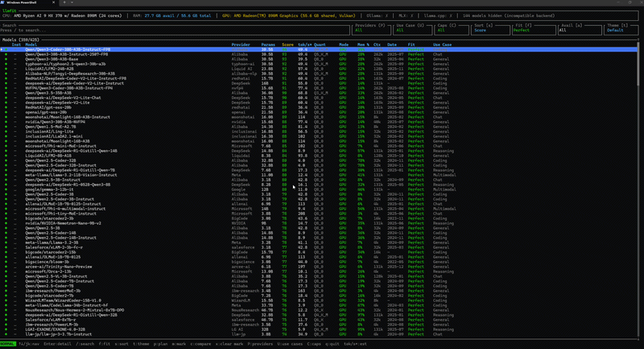644x349 pixels.
Task: Click green status dot for bigcode/starcoder2-3b
Action: (x=6, y=219)
